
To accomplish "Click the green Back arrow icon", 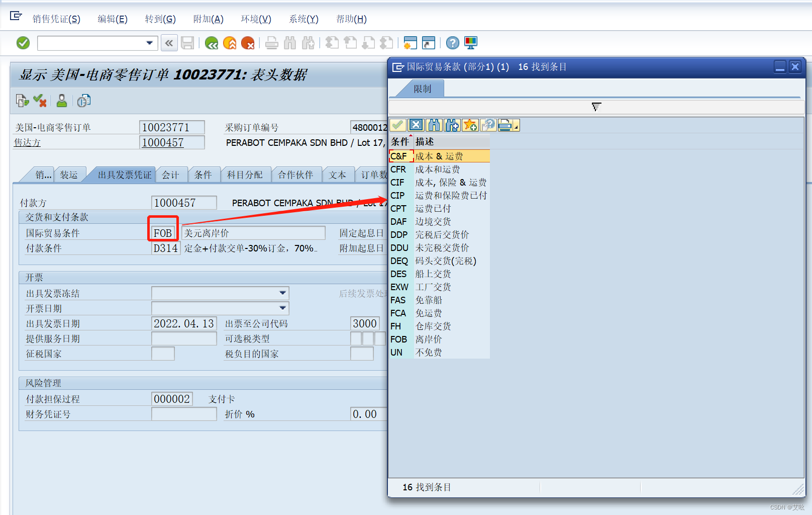I will click(x=211, y=43).
